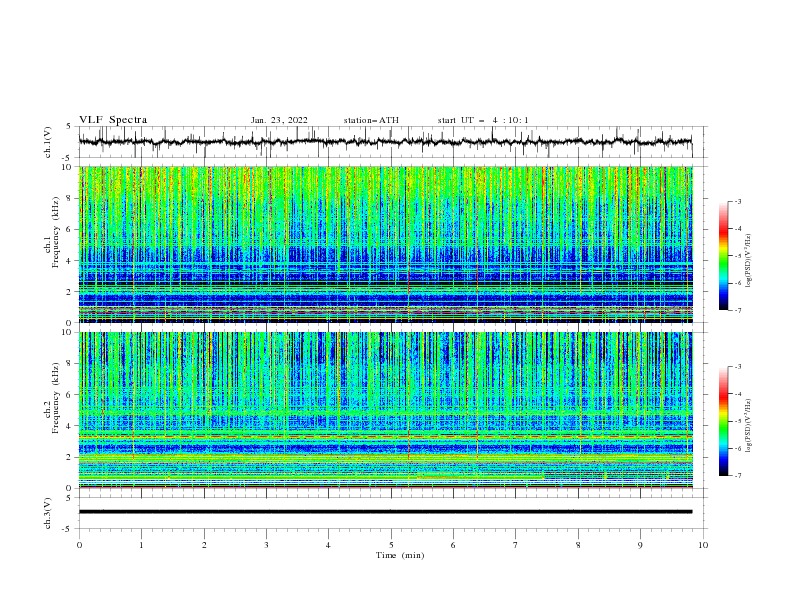Viewport: 792px width, 612px height.
Task: Click the ch.1 frequency axis "10" tick label
Action: click(x=68, y=167)
